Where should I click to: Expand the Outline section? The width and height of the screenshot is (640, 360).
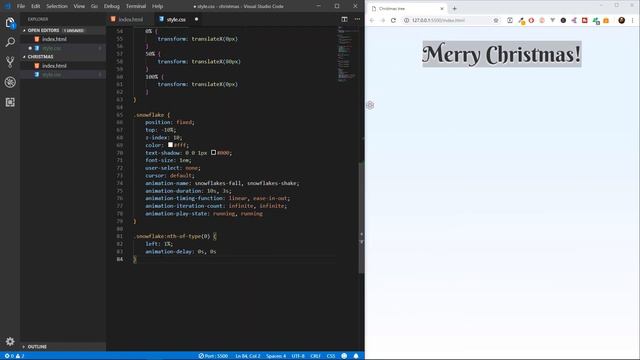(63, 347)
